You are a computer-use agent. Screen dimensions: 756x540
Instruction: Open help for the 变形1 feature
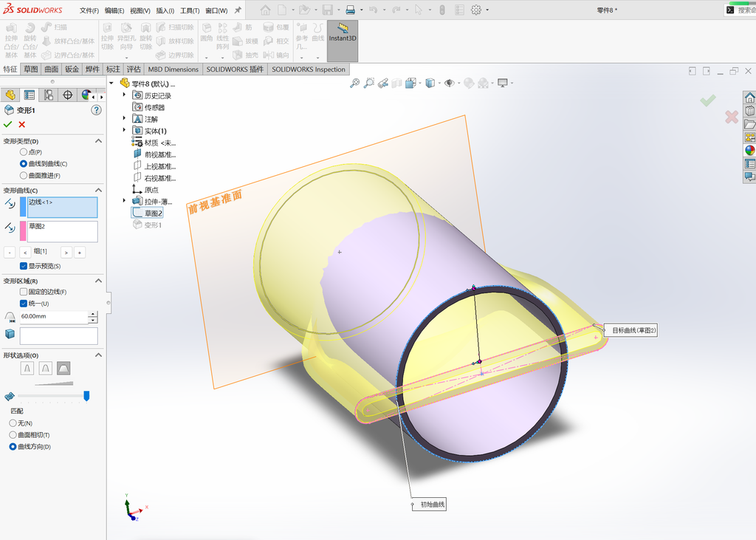[x=97, y=110]
